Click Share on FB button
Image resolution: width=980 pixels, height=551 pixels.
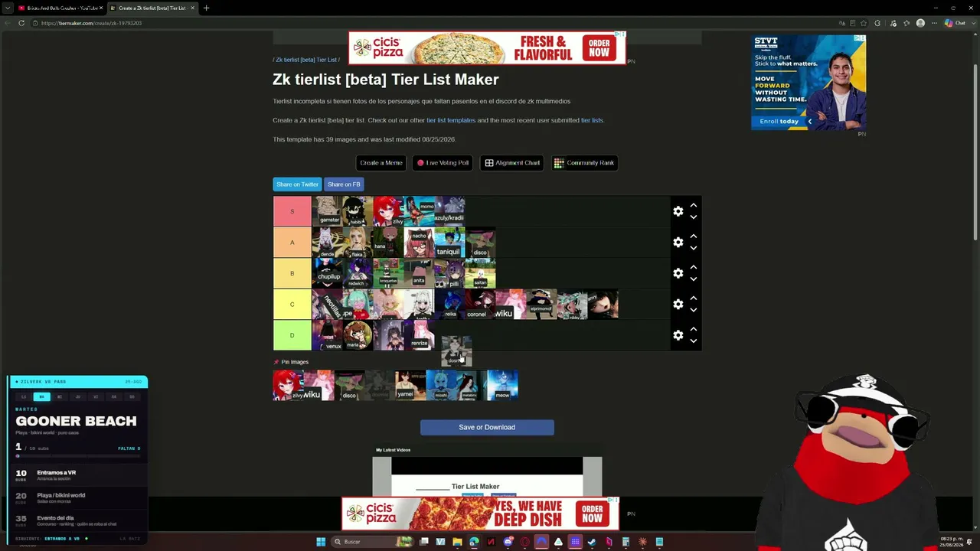click(x=344, y=184)
